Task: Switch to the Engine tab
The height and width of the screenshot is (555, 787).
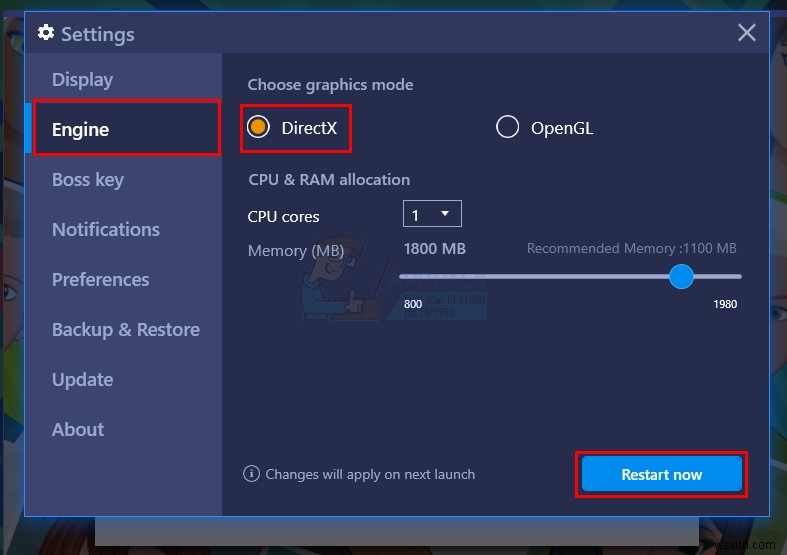Action: point(81,130)
